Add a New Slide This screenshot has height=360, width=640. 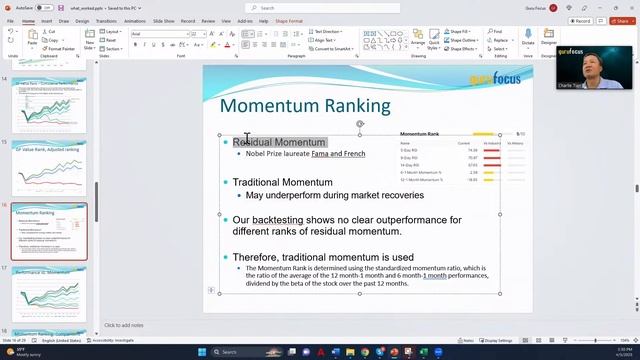89,39
